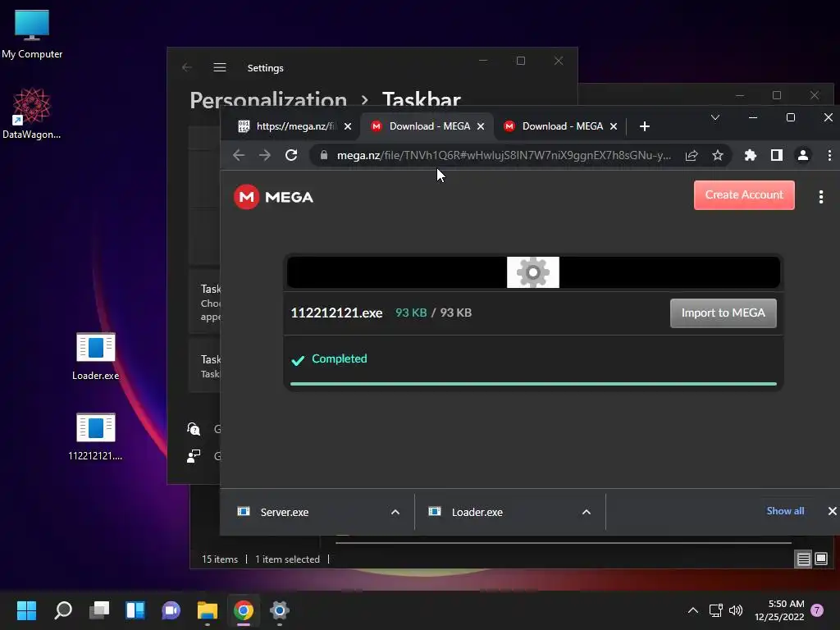Switch to details view in File Explorer

point(804,559)
